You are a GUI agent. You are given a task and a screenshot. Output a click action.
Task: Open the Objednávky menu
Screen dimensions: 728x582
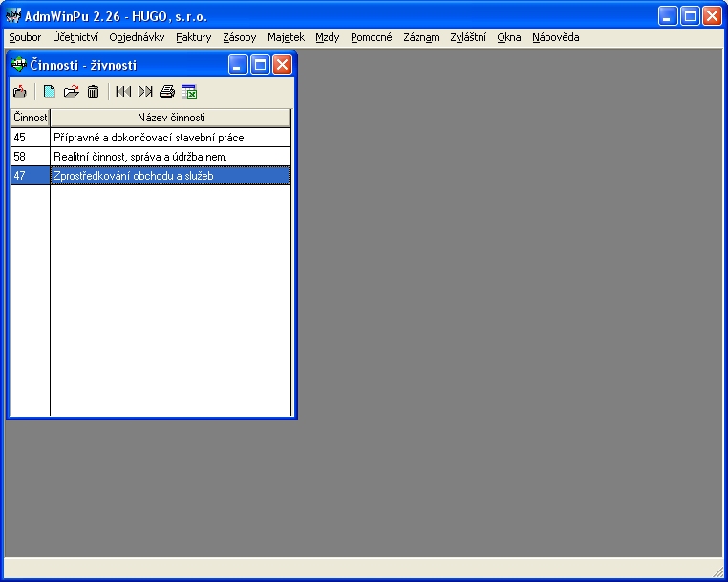coord(137,37)
